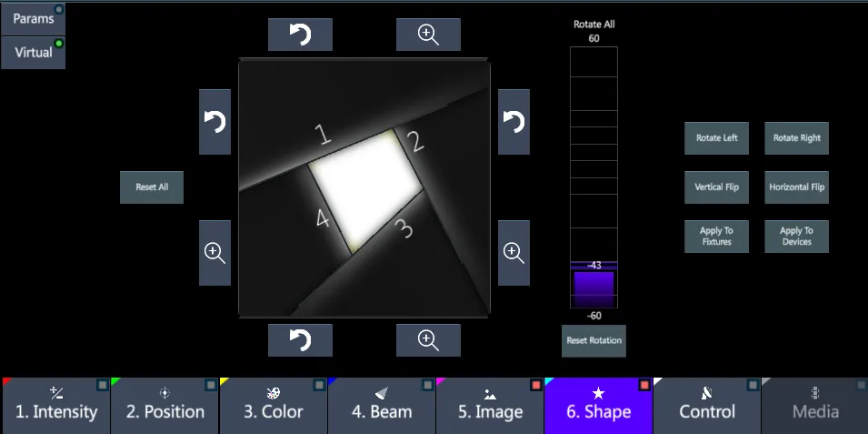Click the Apply To Devices button
This screenshot has height=434, width=868.
coord(796,237)
